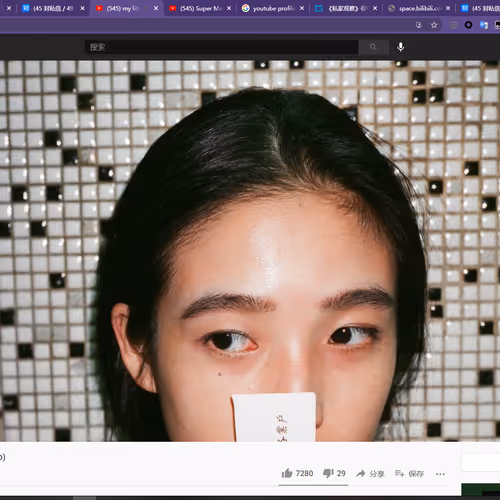Image resolution: width=500 pixels, height=500 pixels.
Task: Open the black circular extension icon
Action: [468, 25]
